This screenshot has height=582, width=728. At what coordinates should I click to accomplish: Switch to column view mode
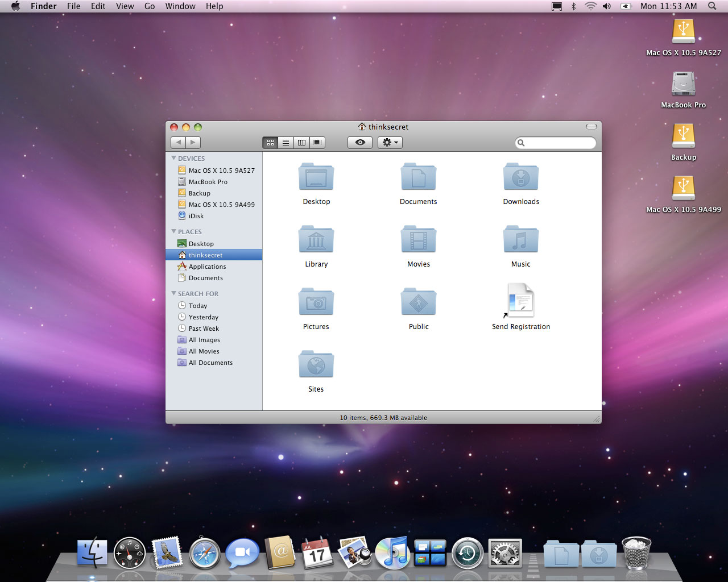point(301,143)
